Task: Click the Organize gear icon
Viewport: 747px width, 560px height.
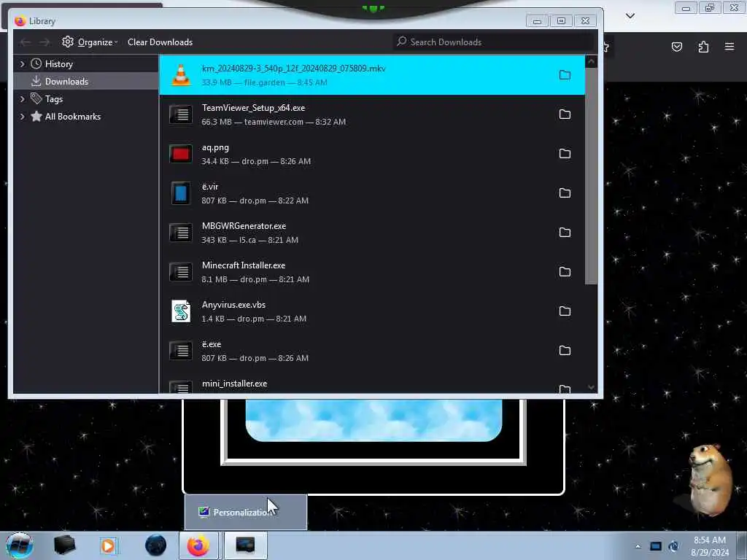Action: point(68,42)
